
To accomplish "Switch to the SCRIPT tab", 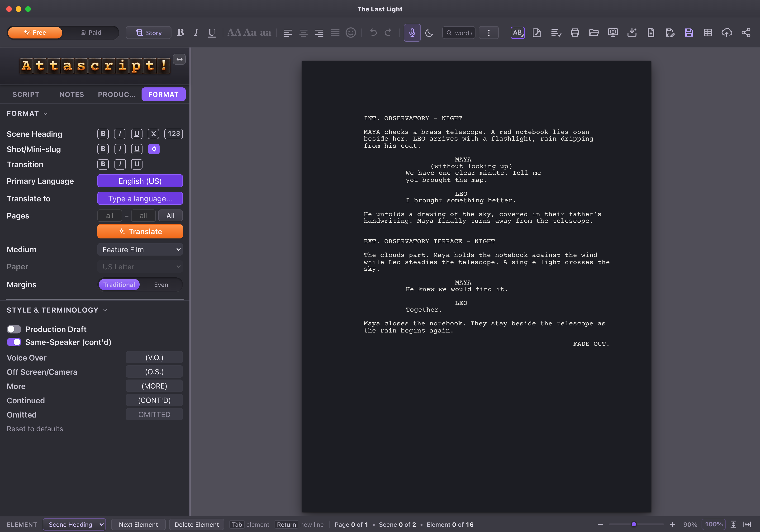I will [26, 95].
